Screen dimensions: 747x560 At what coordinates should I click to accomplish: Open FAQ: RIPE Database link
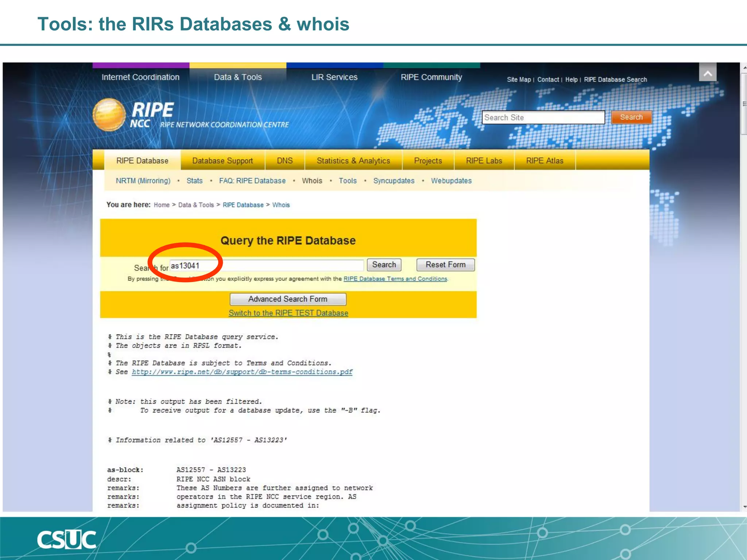pos(252,181)
